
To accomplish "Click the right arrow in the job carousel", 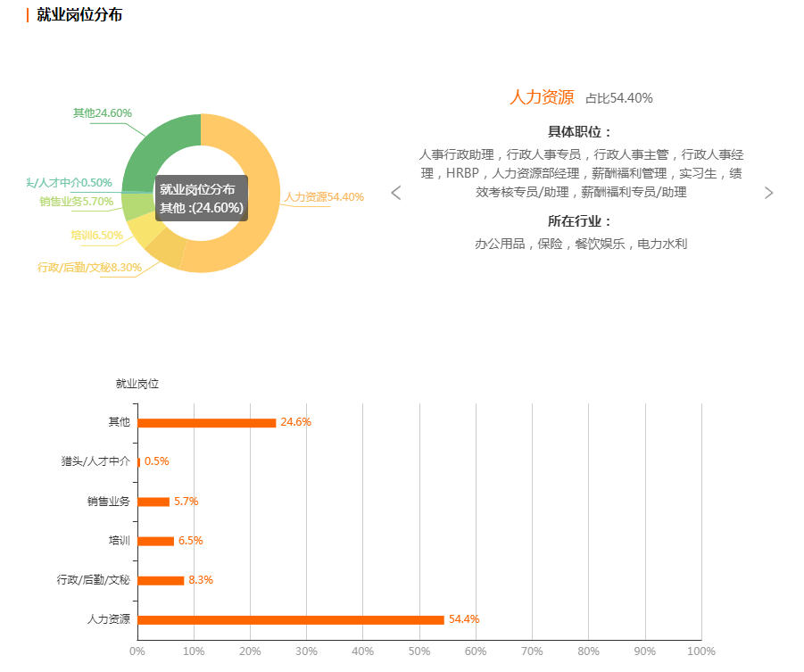I will point(768,193).
